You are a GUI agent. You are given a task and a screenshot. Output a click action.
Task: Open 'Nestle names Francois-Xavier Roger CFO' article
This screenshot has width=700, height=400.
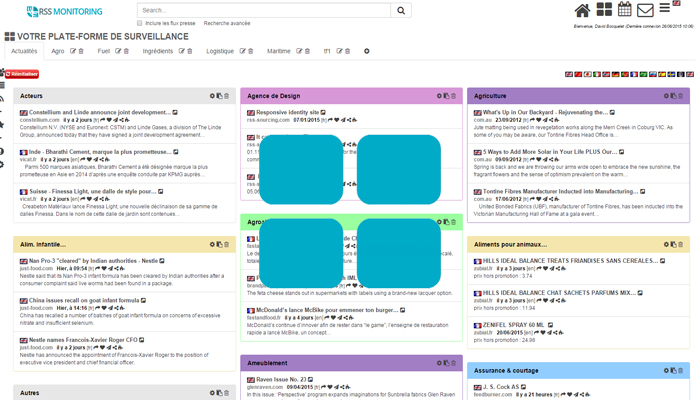[x=83, y=340]
